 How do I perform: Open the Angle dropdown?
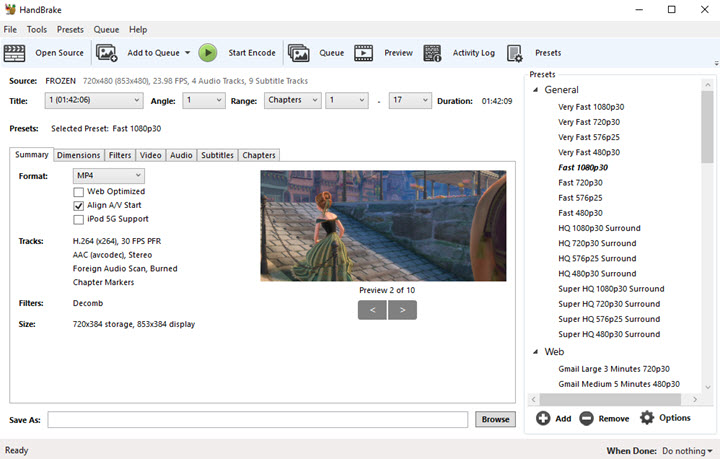(204, 100)
